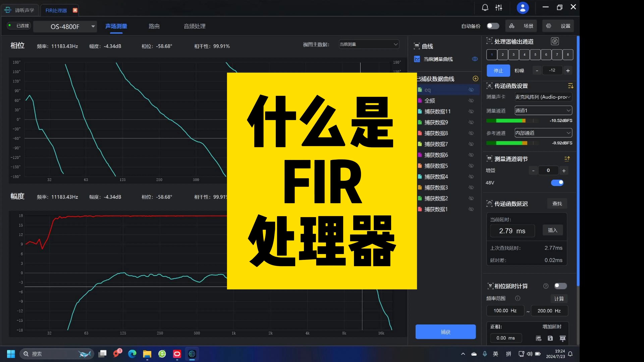Click the green color swatch beside 全频 curve
The image size is (644, 362).
(420, 100)
